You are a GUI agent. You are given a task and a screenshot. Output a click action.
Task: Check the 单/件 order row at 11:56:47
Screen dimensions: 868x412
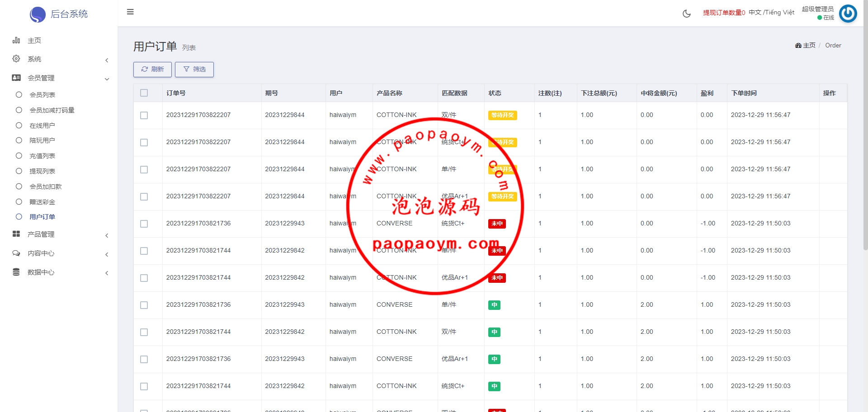pos(144,169)
